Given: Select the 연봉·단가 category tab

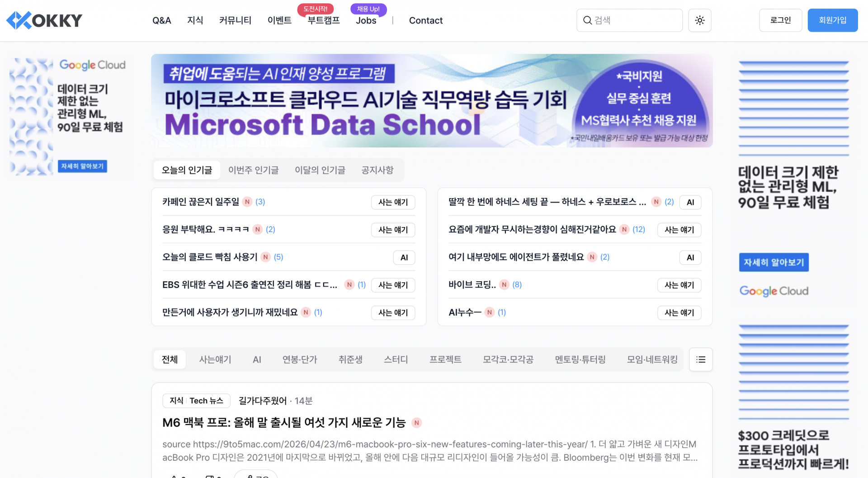Looking at the screenshot, I should (300, 360).
